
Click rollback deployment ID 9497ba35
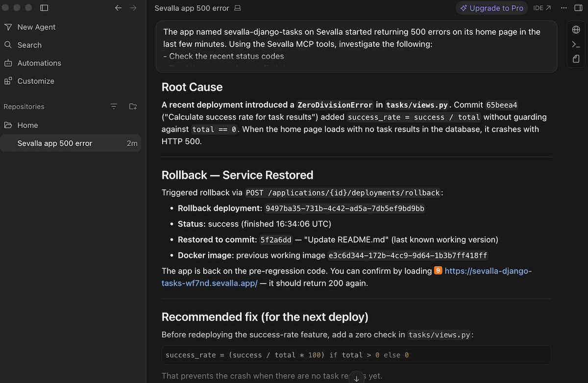tap(345, 208)
